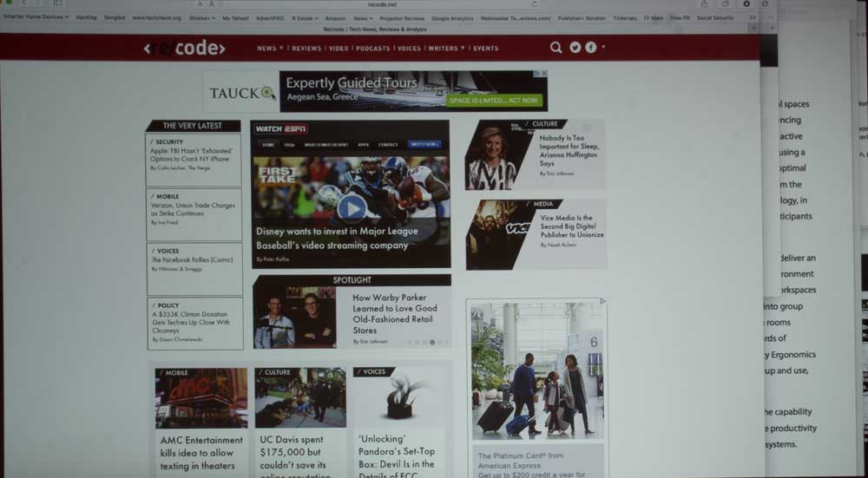This screenshot has height=478, width=868.
Task: Open the Safari downloads icon
Action: 746,3
